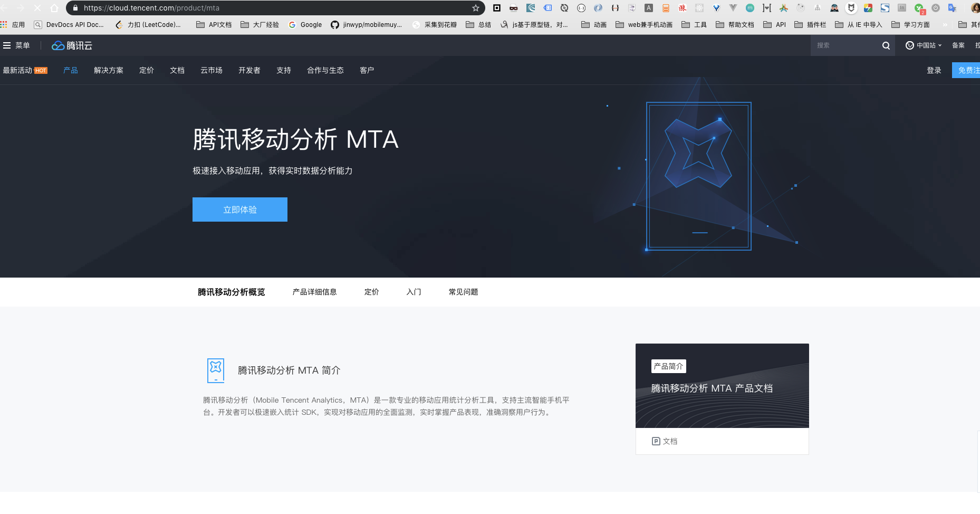Expand the 从 IE 中导入 bookmarks folder
The image size is (980, 514).
click(x=859, y=25)
